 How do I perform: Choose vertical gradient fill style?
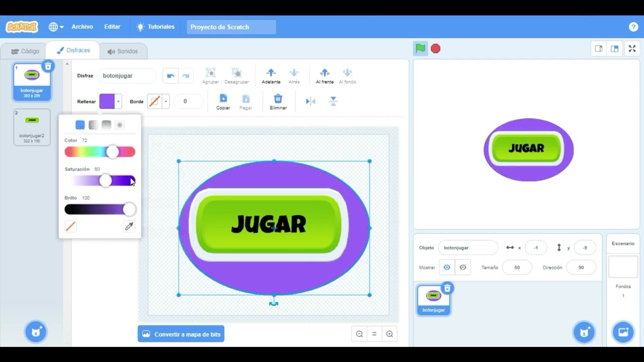(106, 125)
